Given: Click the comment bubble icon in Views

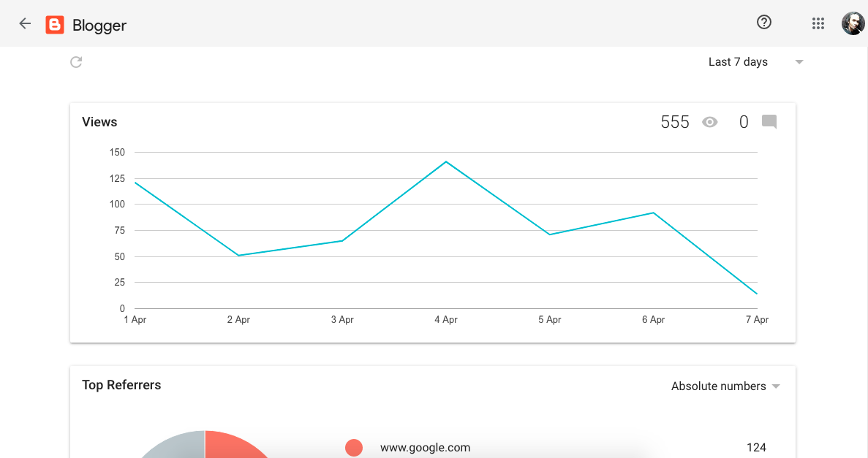Looking at the screenshot, I should [769, 122].
